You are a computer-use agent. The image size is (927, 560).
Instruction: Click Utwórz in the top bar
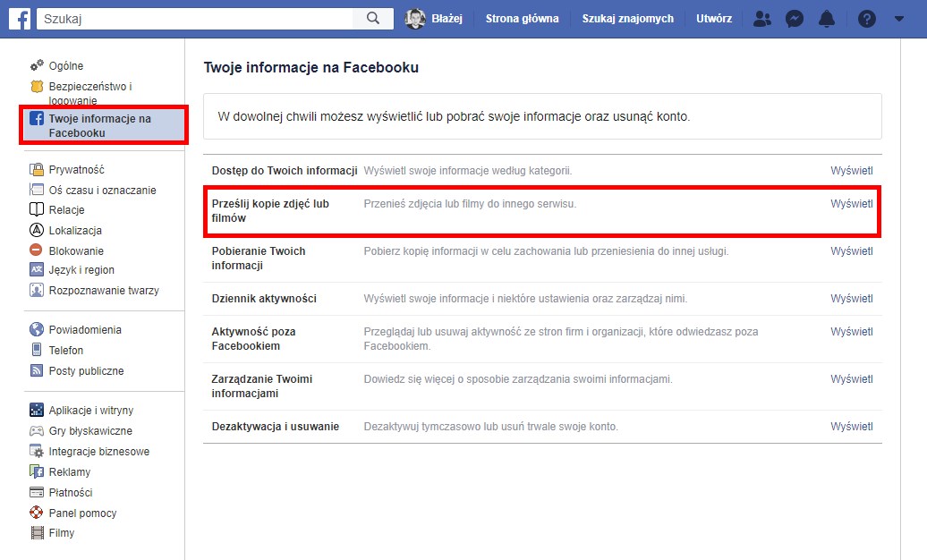(x=714, y=18)
